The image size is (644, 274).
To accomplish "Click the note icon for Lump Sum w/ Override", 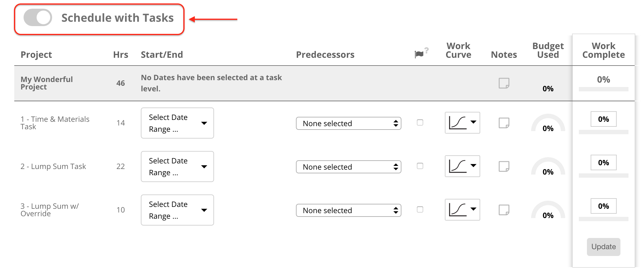I will coord(504,210).
